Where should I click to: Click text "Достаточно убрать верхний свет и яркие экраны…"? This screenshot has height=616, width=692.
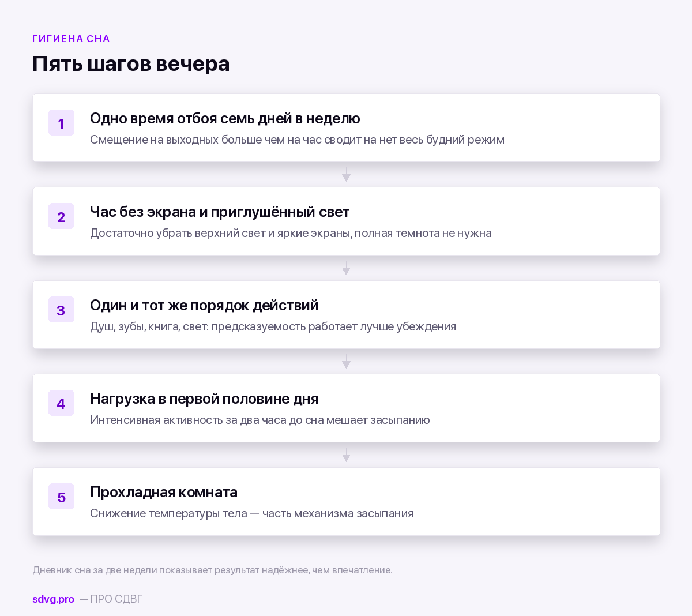tap(291, 233)
